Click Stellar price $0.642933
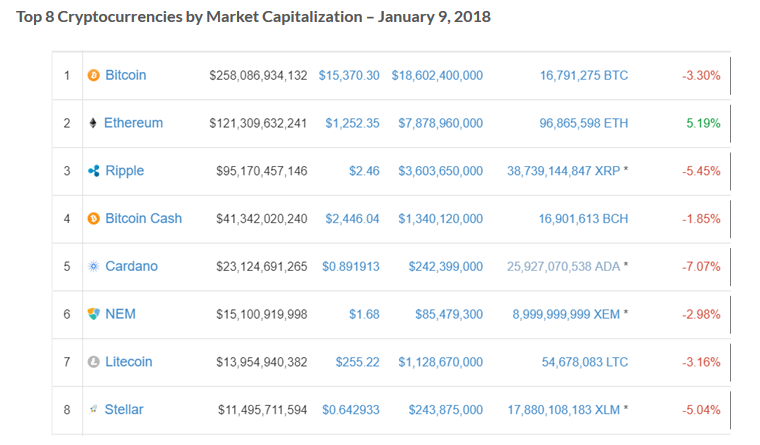760x445 pixels. tap(351, 410)
